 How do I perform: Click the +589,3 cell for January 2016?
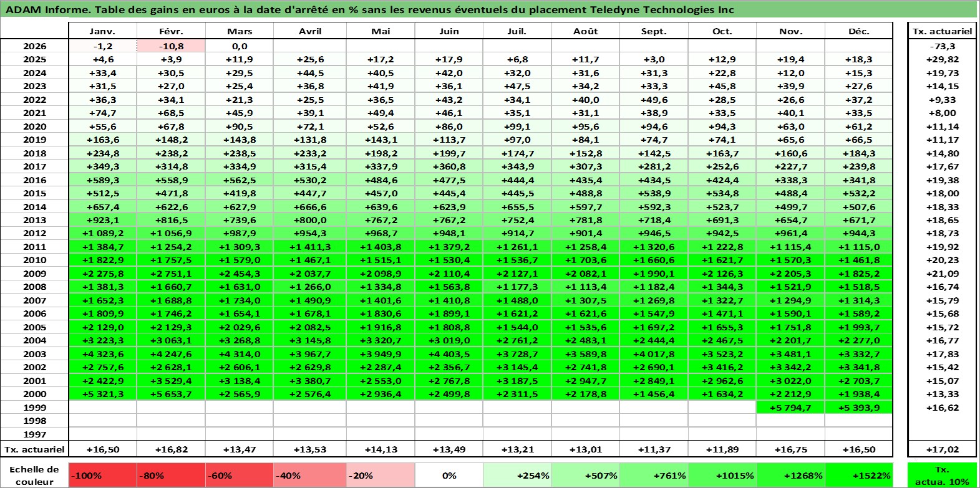[x=102, y=180]
